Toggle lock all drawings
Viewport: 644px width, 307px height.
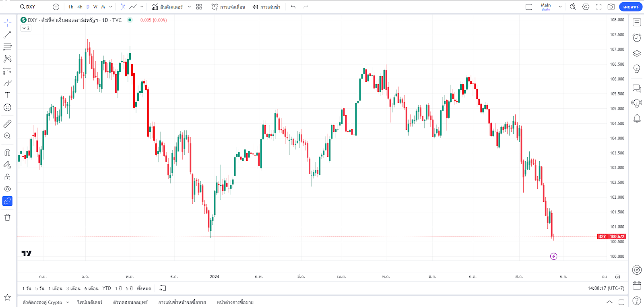[7, 177]
